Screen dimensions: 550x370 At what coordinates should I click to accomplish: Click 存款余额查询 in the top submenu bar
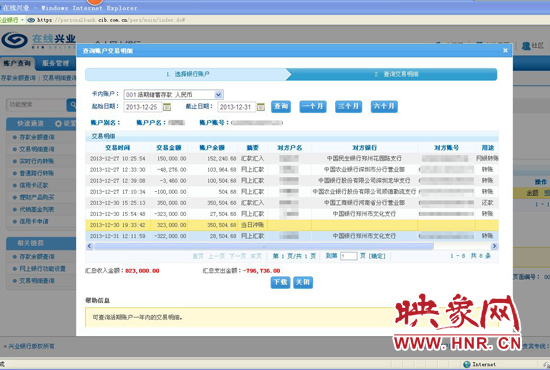tap(18, 78)
